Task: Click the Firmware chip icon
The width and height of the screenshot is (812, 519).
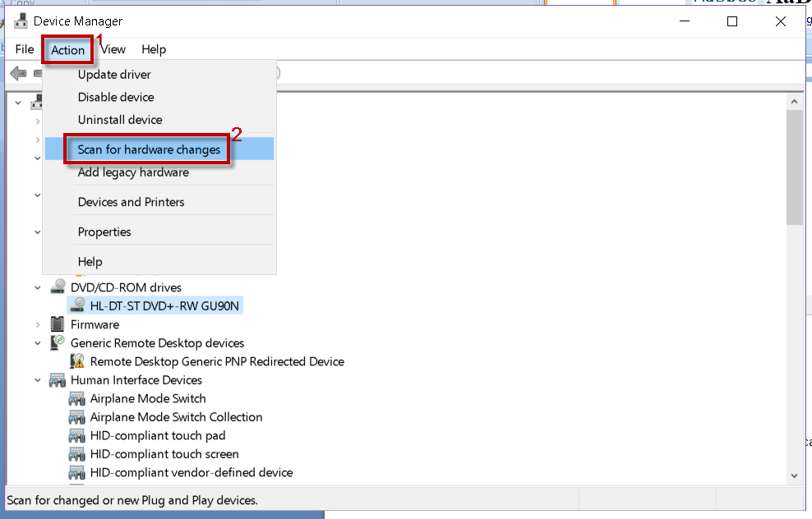Action: (x=58, y=324)
